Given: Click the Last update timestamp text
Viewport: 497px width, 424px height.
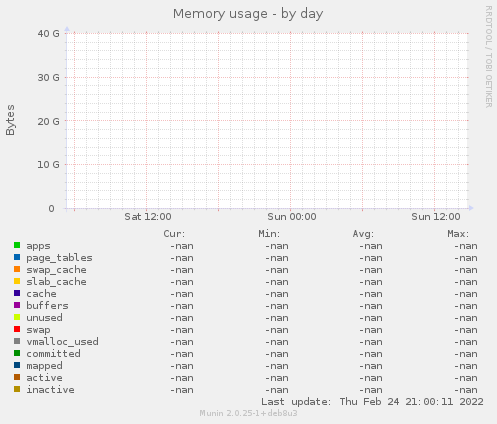Looking at the screenshot, I should (x=372, y=402).
